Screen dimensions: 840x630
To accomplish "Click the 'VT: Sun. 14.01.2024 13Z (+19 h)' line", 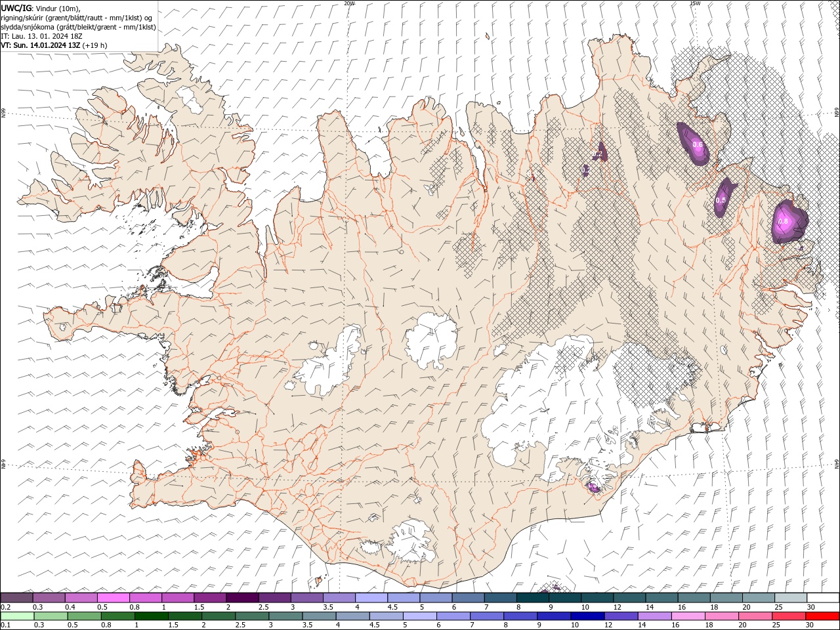I will (x=54, y=45).
